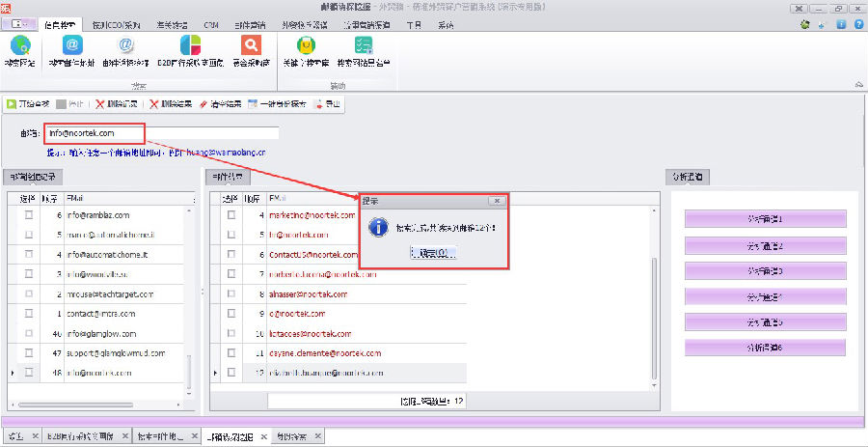Click the green shopping bag keyword icon
Viewport: 868px width, 447px height.
point(305,47)
